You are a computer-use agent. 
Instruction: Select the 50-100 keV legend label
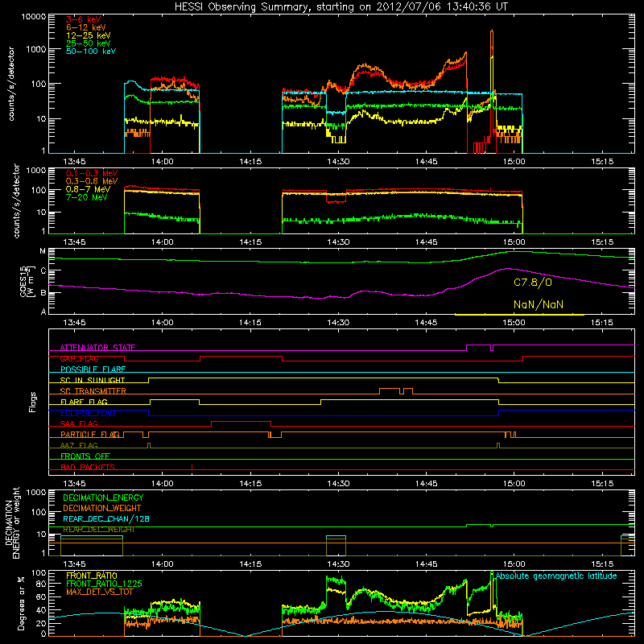[91, 52]
